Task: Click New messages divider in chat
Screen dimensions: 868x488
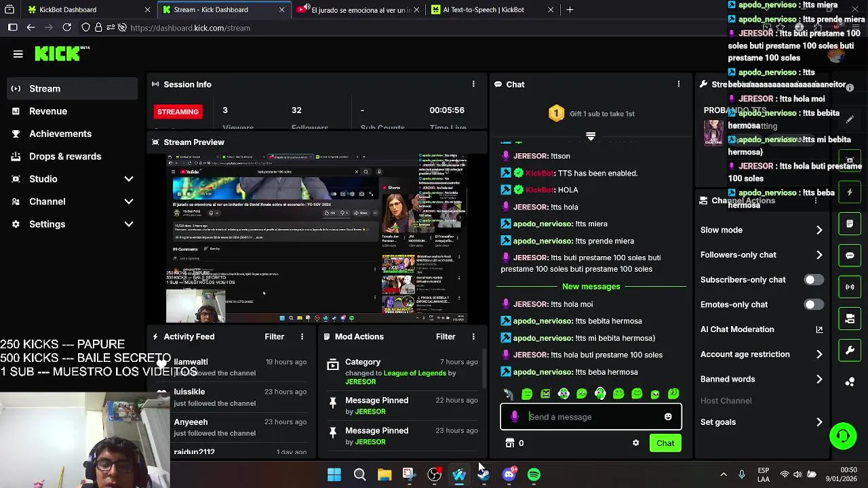Action: [591, 287]
